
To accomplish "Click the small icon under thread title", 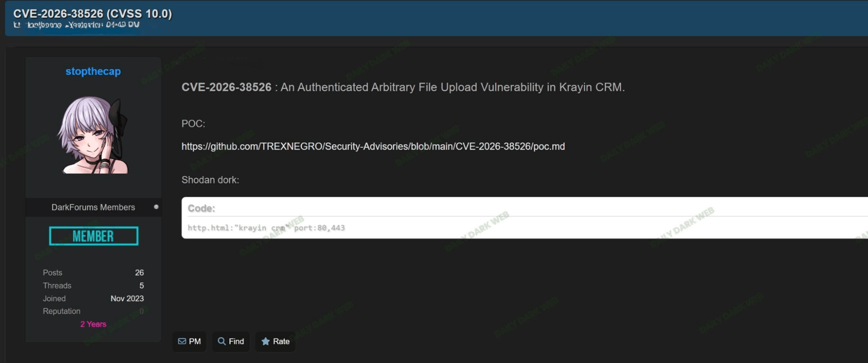I will pos(17,25).
